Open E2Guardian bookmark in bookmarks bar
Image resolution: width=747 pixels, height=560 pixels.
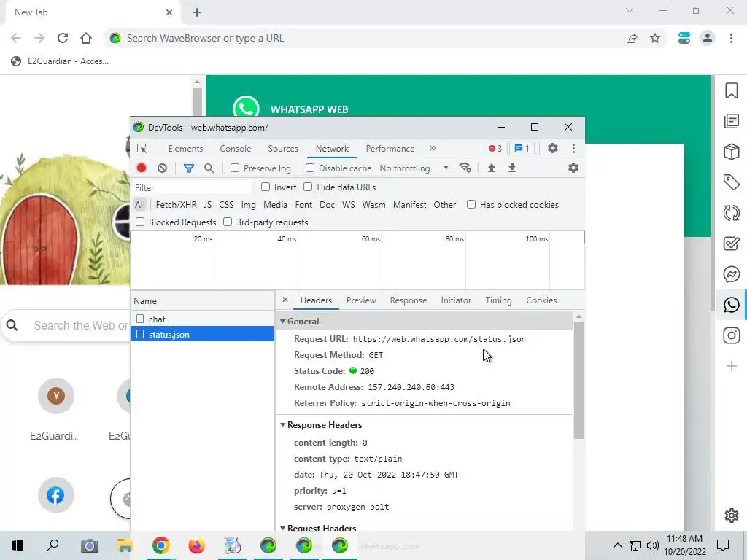tap(60, 61)
